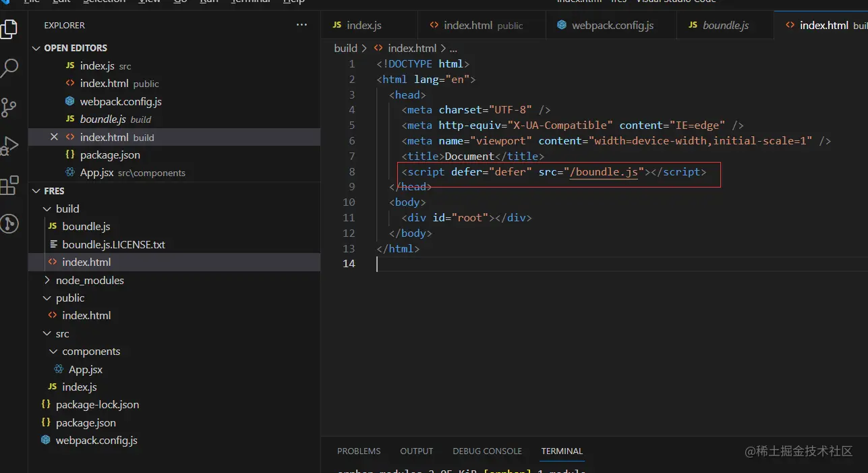Select the TERMINAL panel tab
Viewport: 868px width, 473px height.
[x=562, y=451]
